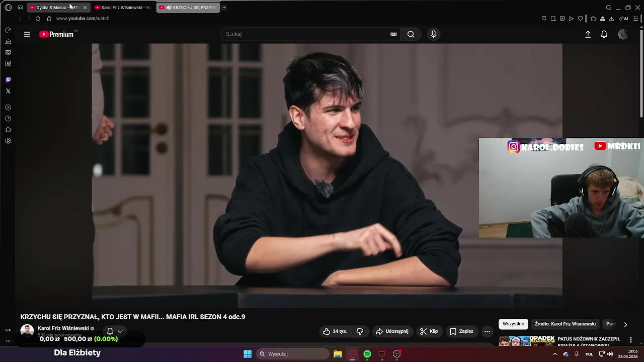The image size is (644, 362).
Task: Open the PATUS NOŻOWNIK video thumbnail
Action: (526, 341)
